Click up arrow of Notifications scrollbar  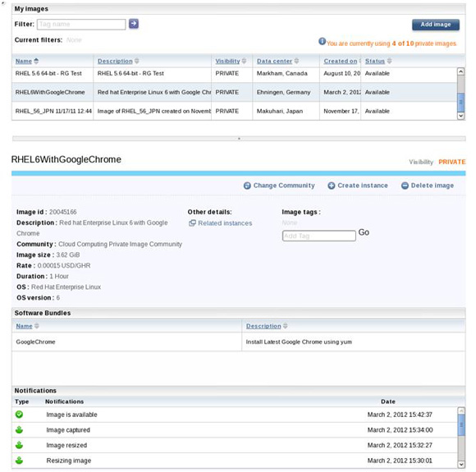[461, 411]
